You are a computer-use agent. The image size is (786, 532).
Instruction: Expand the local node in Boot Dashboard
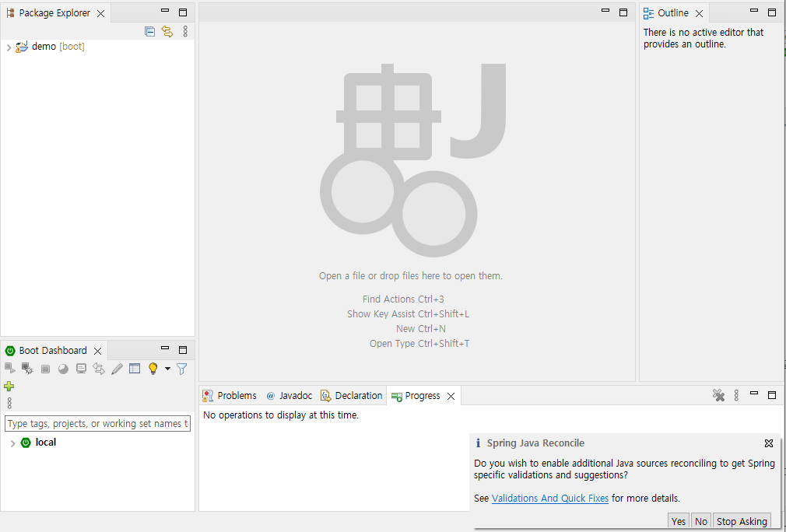pos(12,443)
